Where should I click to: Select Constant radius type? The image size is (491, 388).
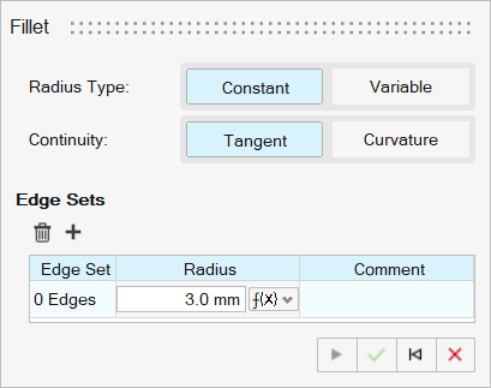tap(254, 87)
